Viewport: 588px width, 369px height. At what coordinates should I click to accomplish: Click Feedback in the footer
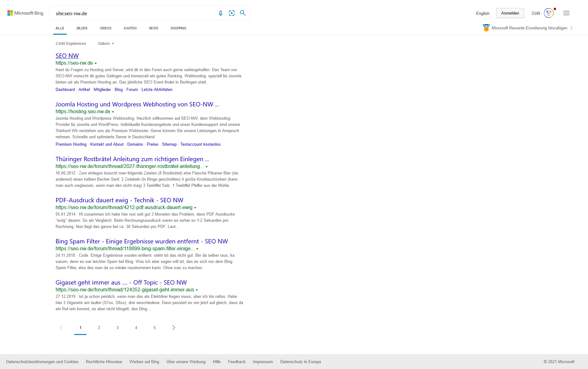pos(237,362)
